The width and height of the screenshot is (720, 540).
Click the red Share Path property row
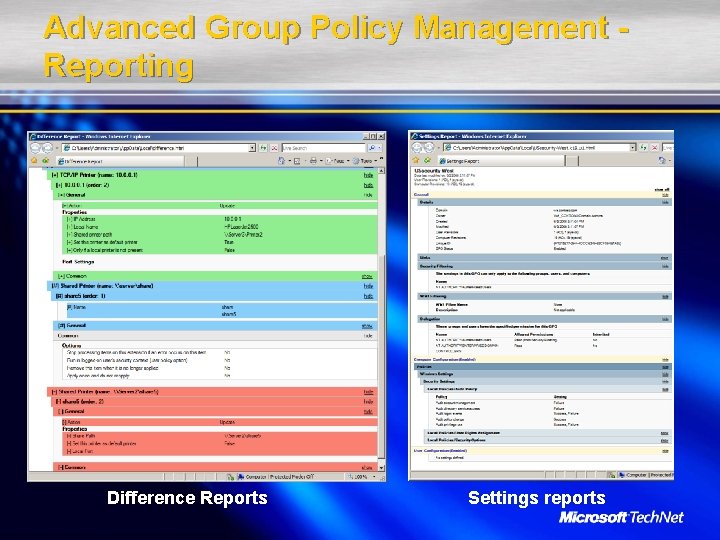click(x=220, y=436)
